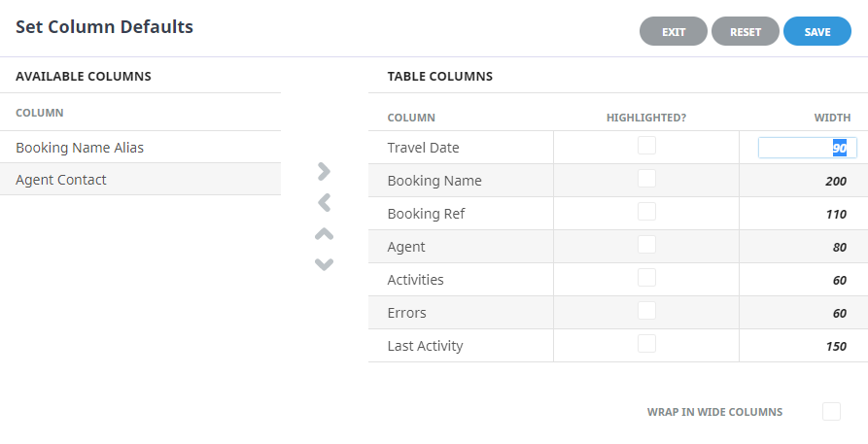Check the Highlighted box for Agent
The width and height of the screenshot is (868, 444).
pyautogui.click(x=646, y=245)
